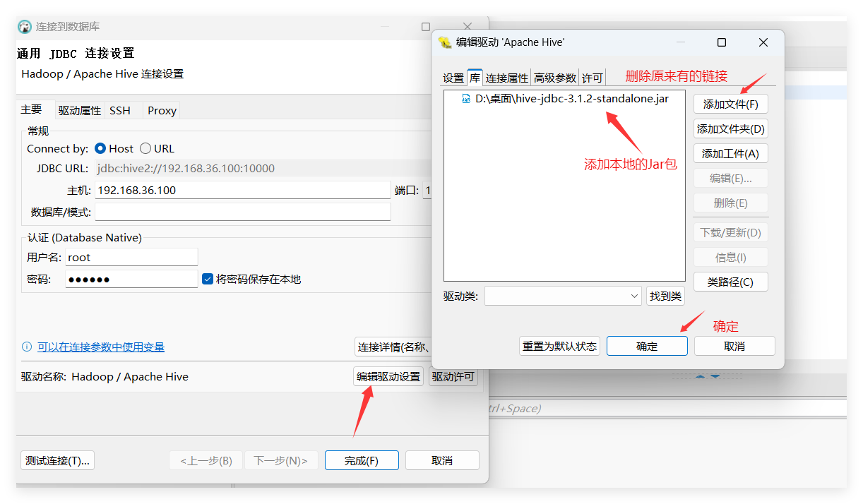Open the SSH tab
The width and height of the screenshot is (863, 504).
120,110
